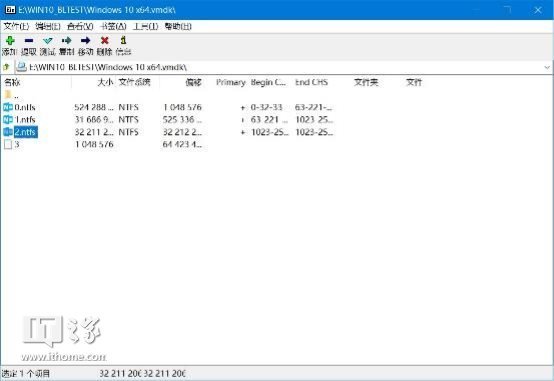Click the Extract (提取) minus icon

pos(29,41)
